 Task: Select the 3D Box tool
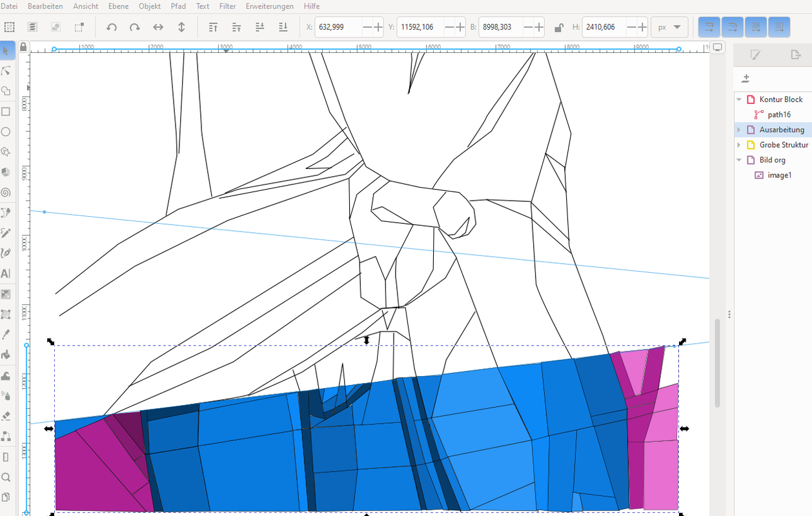[x=6, y=172]
